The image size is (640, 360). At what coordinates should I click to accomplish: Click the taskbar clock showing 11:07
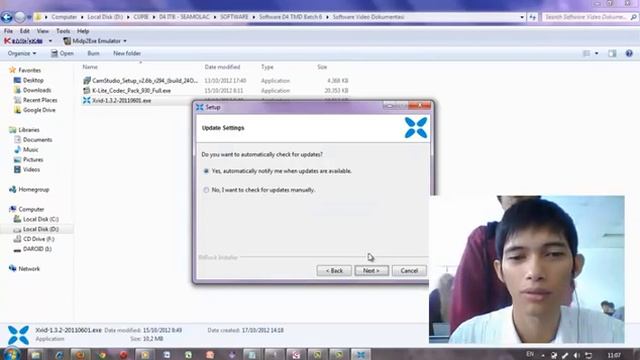[614, 355]
